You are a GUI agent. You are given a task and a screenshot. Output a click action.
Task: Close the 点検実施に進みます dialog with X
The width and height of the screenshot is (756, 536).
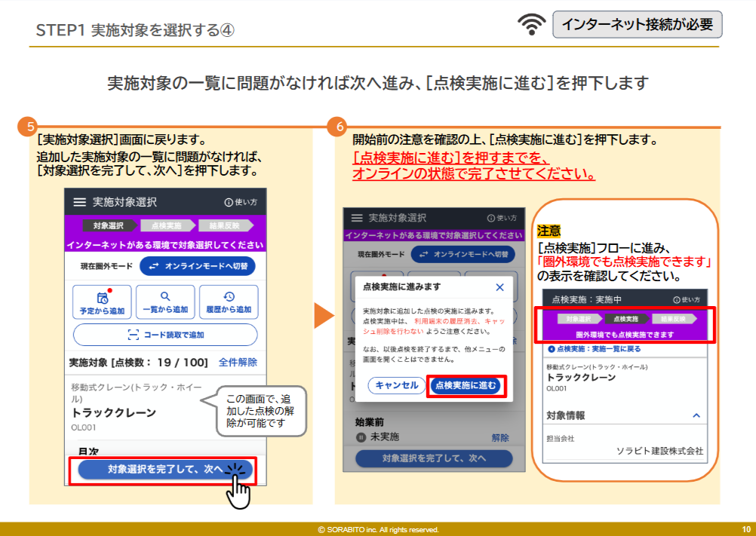(x=499, y=287)
